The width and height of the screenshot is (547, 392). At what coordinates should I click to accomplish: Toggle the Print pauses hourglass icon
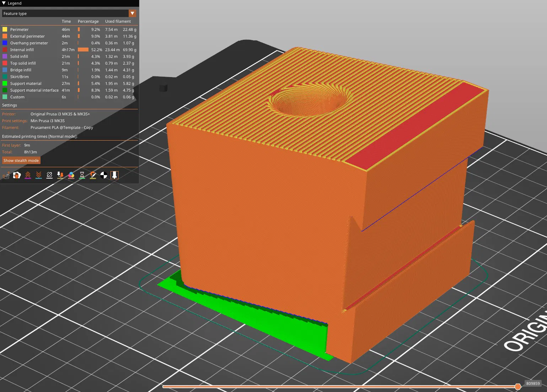click(82, 175)
